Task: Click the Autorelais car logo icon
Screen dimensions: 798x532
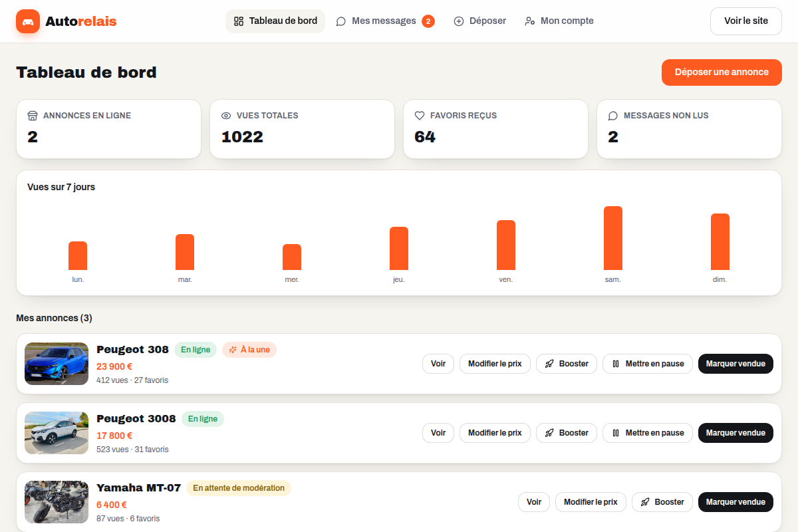Action: click(x=28, y=21)
